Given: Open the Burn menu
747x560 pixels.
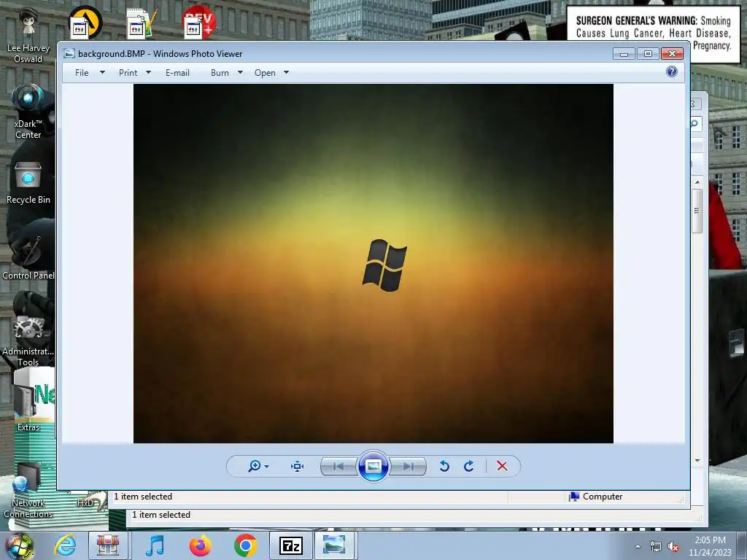Looking at the screenshot, I should pos(220,73).
